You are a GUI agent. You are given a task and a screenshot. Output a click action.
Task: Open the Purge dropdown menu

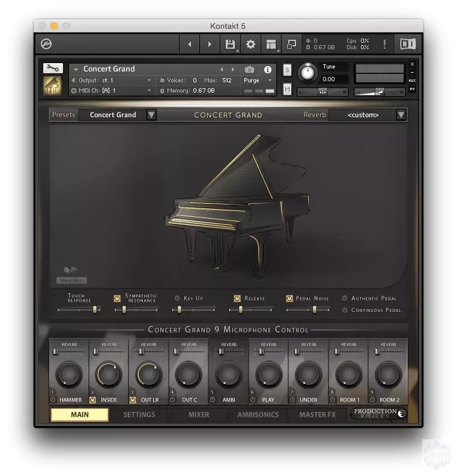[258, 81]
